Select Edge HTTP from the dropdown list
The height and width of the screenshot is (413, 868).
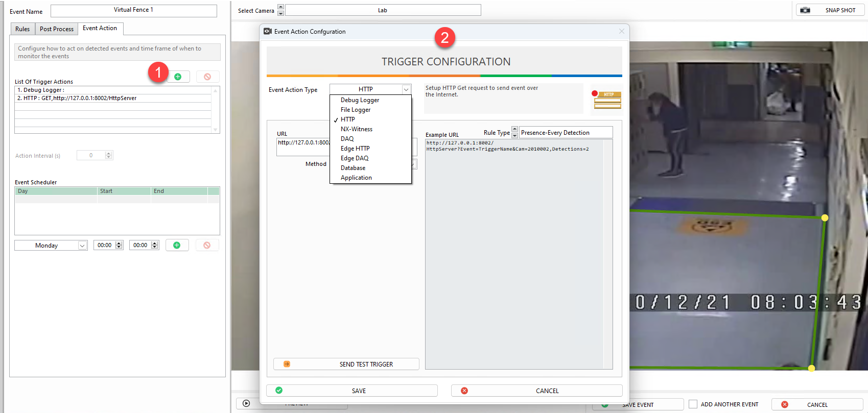(x=355, y=149)
